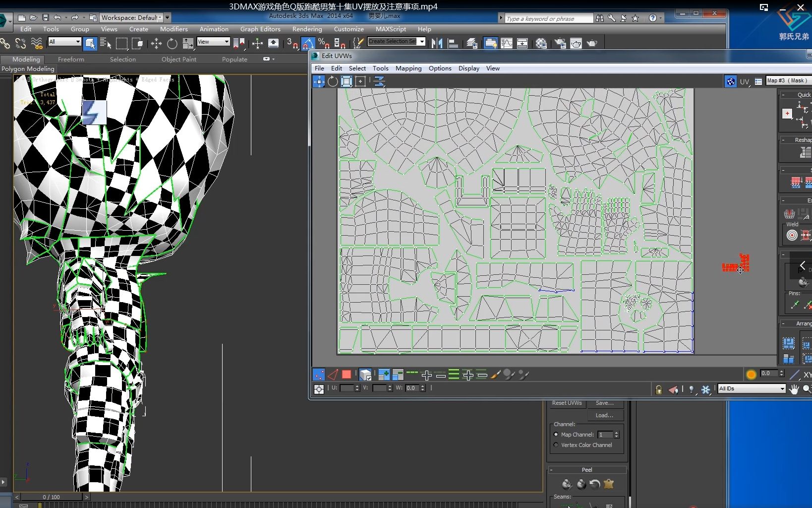The height and width of the screenshot is (508, 812).
Task: Activate the Select Object tool in main toolbar
Action: point(90,44)
